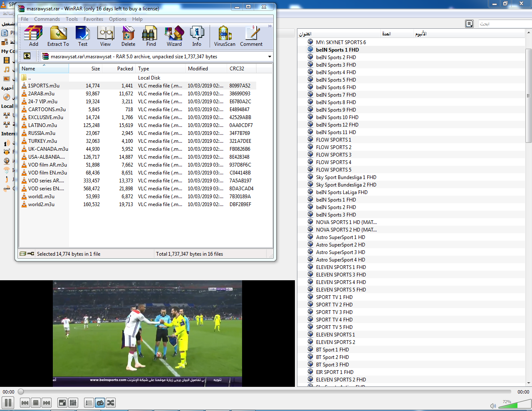Toggle the VLC playlist view
The image size is (532, 411).
(x=89, y=403)
